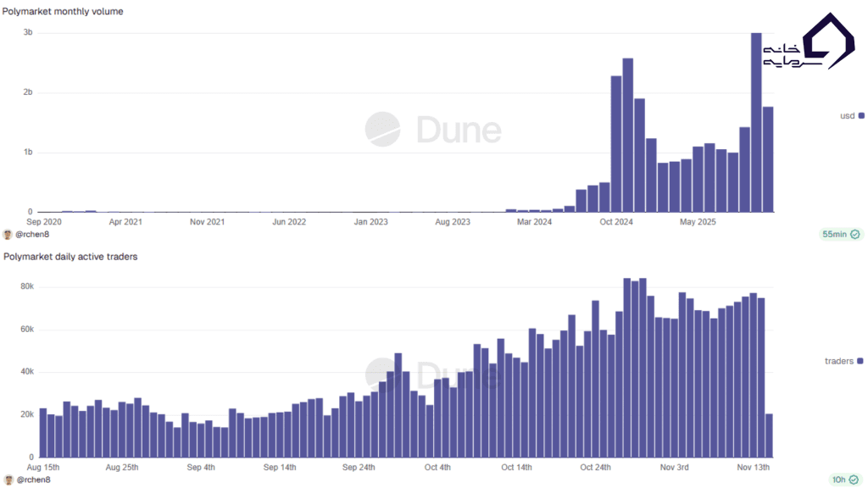868x488 pixels.
Task: Open @rchen8 profile link under monthly volume chart
Action: pos(33,235)
